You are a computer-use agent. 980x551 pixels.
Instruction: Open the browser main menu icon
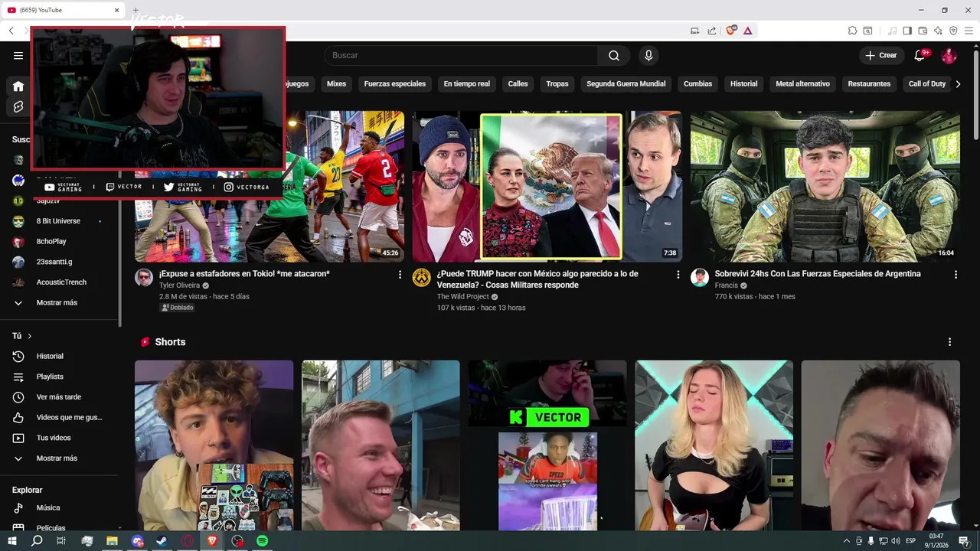(x=969, y=31)
